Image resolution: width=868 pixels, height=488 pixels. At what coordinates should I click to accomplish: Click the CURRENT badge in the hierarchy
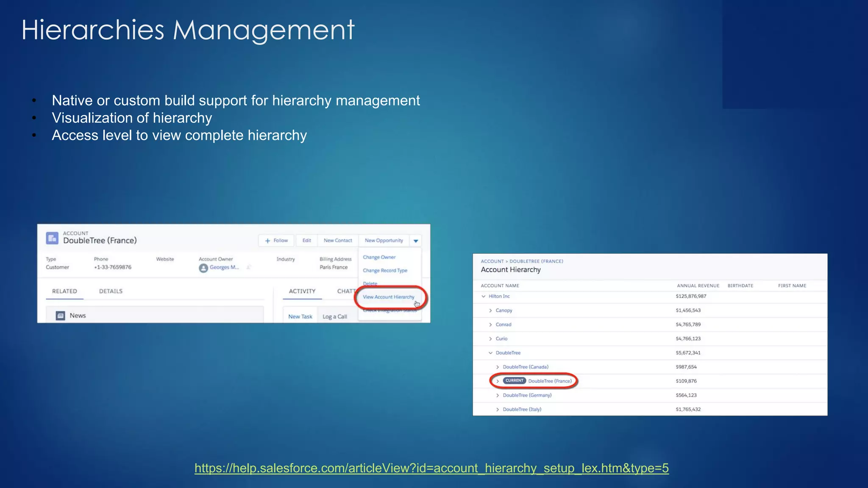(515, 380)
